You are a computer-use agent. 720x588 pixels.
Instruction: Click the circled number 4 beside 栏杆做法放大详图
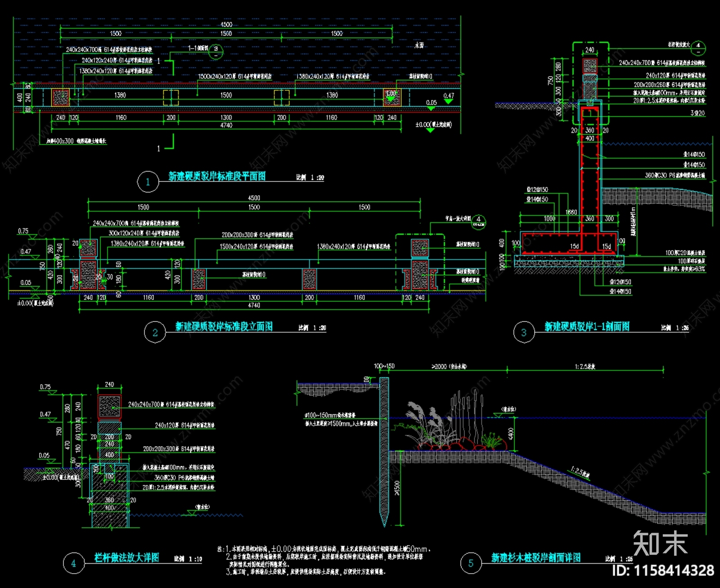coord(73,563)
